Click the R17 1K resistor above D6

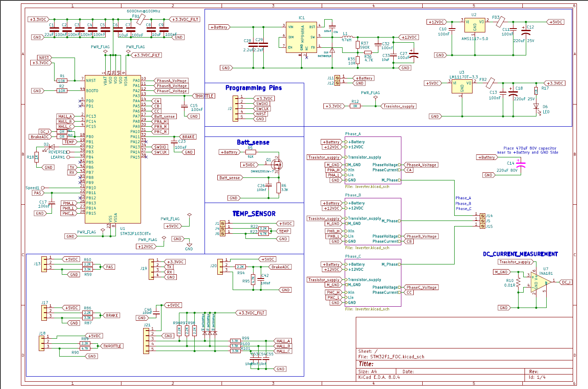[x=536, y=91]
